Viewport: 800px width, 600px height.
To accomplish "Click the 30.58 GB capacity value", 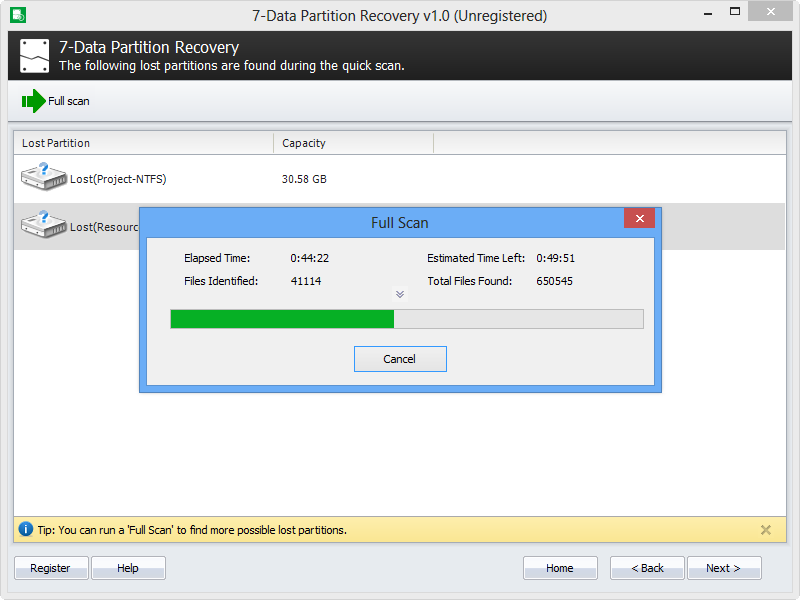I will pyautogui.click(x=304, y=179).
